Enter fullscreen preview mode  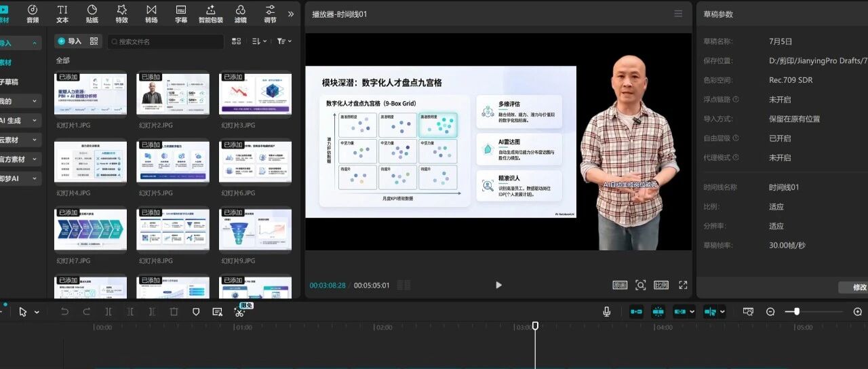(683, 286)
